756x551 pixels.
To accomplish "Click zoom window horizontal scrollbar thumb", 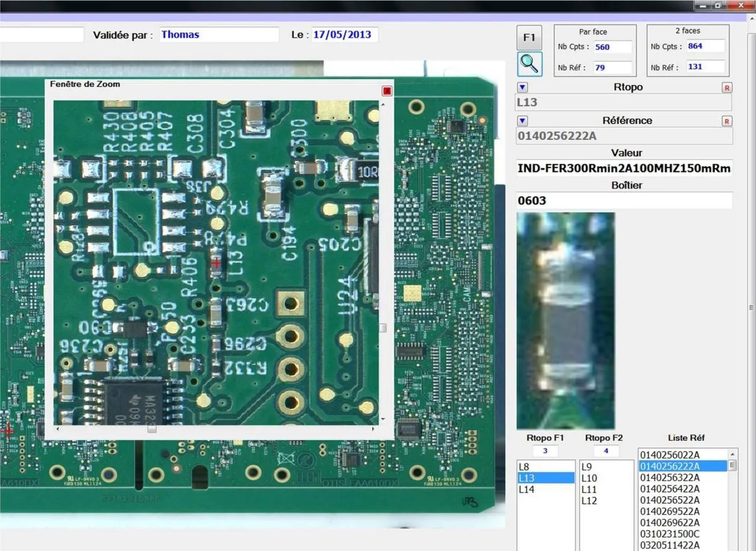I will (x=152, y=429).
